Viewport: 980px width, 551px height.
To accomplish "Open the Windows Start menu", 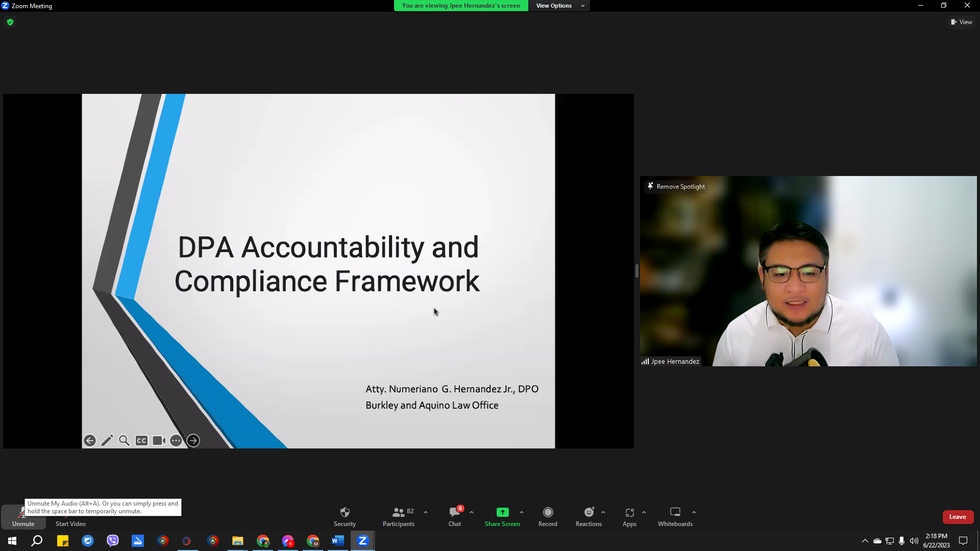I will (x=12, y=541).
